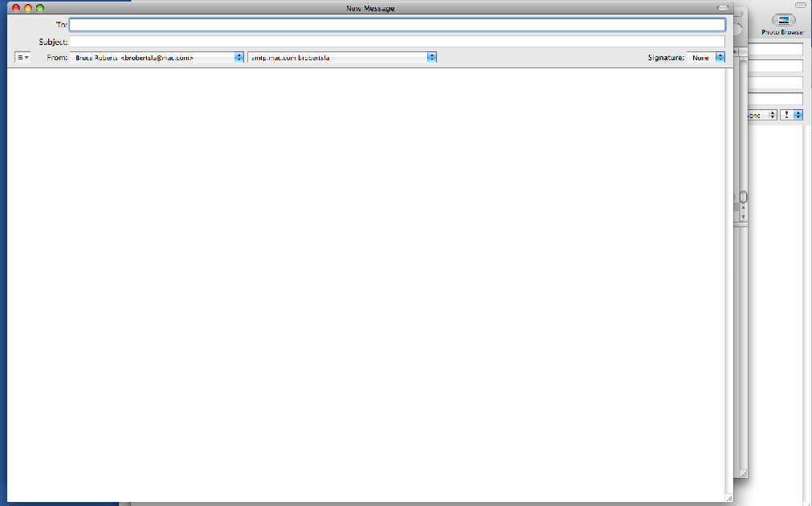Open the smtp.mac.com server dropdown

point(342,58)
